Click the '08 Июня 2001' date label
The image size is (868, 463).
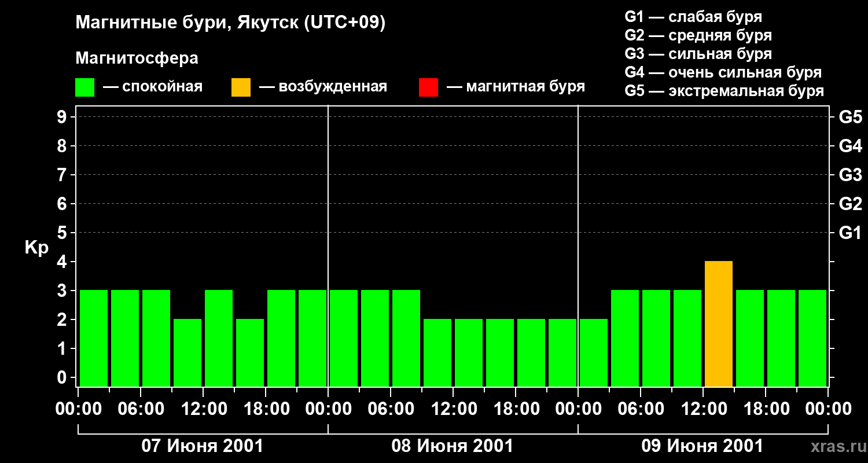tap(453, 446)
